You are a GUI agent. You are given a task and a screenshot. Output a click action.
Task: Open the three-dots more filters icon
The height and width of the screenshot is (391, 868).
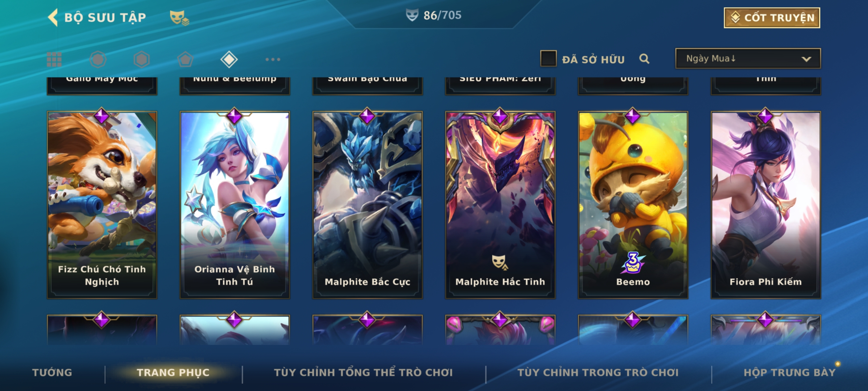pyautogui.click(x=273, y=59)
